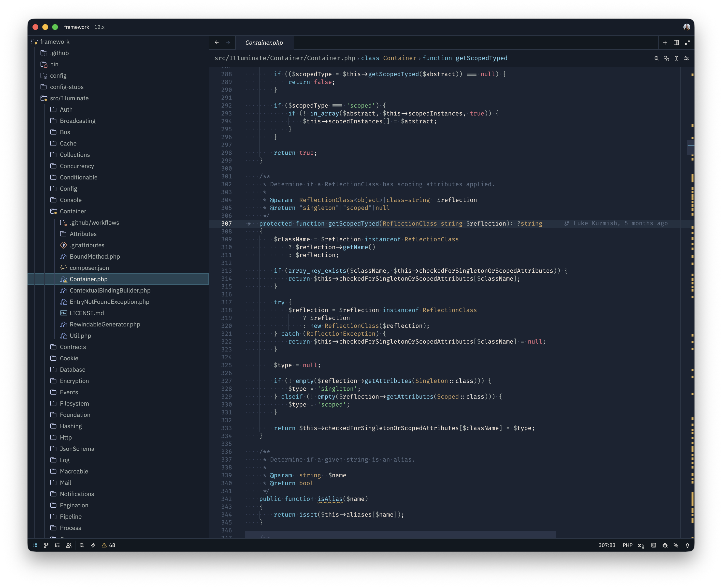Viewport: 722px width, 588px height.
Task: Expand editor to full screen arrows icon
Action: 687,43
